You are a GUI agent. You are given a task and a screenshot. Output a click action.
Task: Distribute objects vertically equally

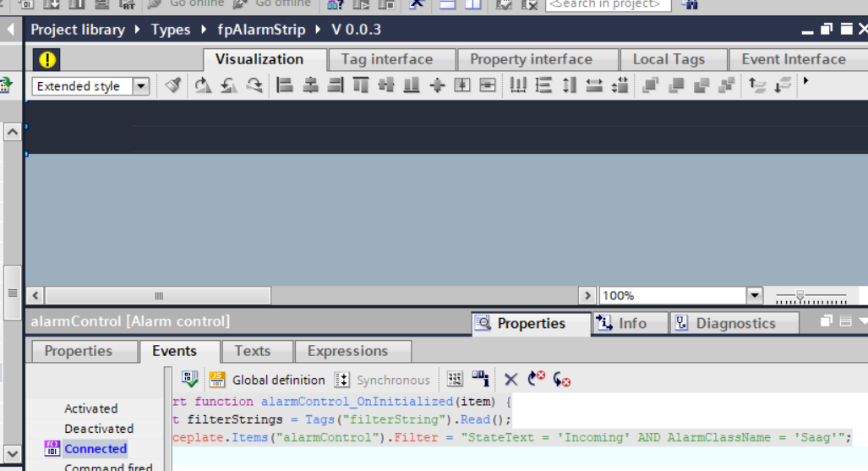coord(543,85)
